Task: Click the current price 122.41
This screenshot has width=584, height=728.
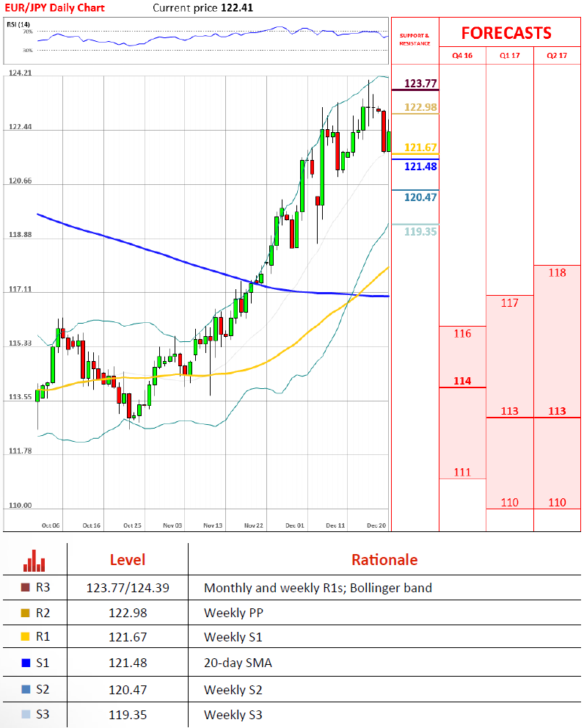Action: point(237,8)
